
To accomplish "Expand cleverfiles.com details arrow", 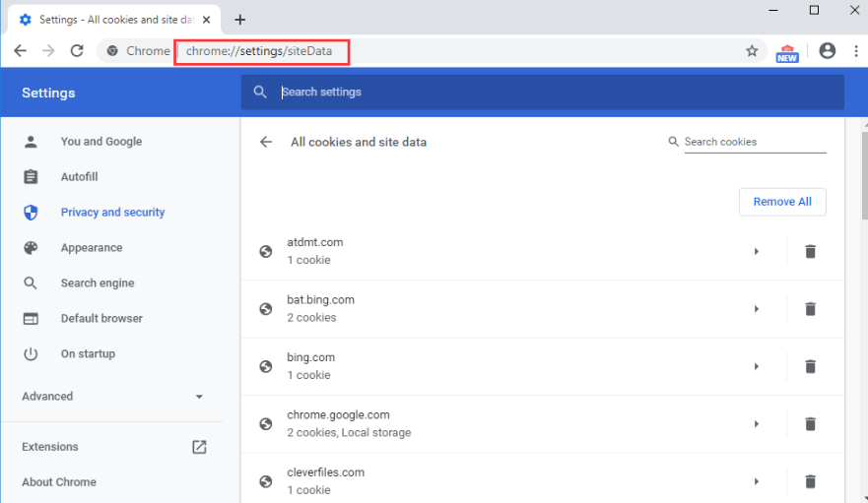I will [757, 481].
